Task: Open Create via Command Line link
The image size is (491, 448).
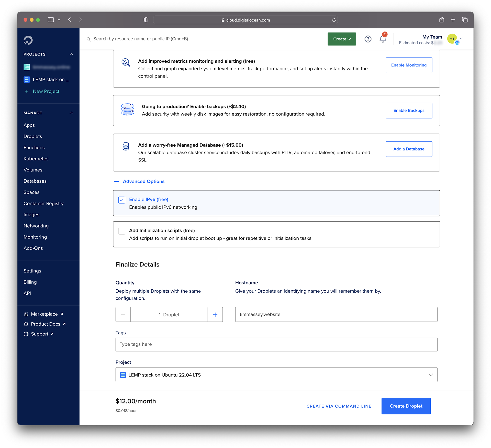Action: tap(339, 406)
